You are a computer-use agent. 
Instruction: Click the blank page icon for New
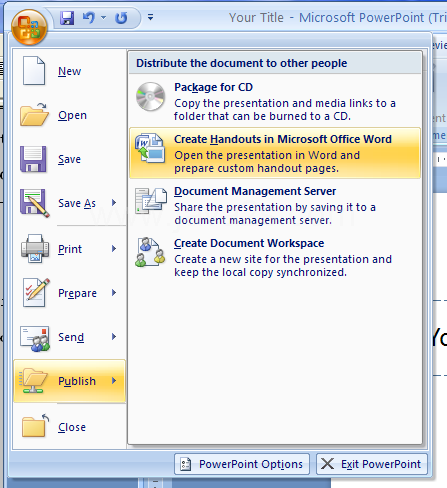(x=34, y=71)
